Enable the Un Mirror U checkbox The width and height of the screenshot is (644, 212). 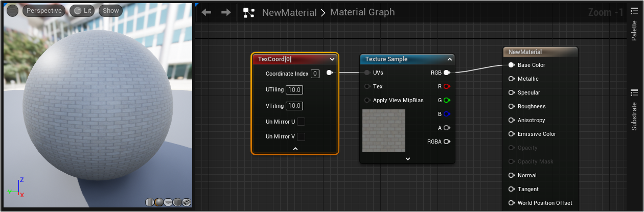pos(301,122)
